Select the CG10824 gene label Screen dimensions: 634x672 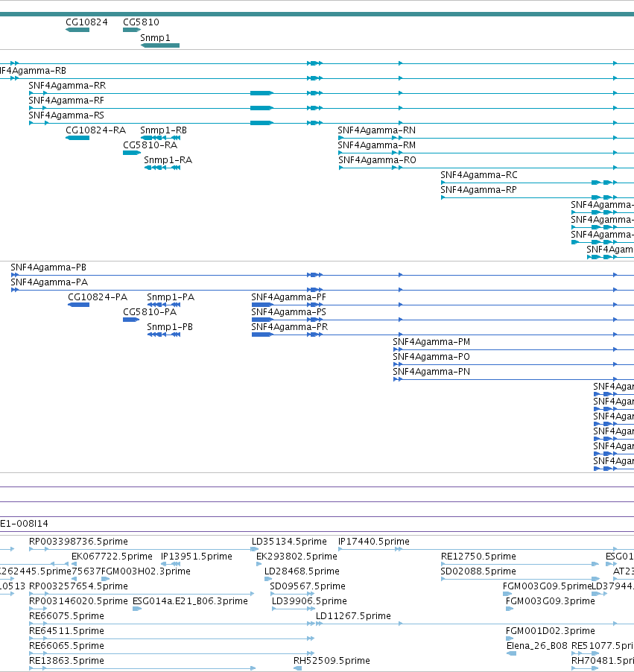point(86,22)
